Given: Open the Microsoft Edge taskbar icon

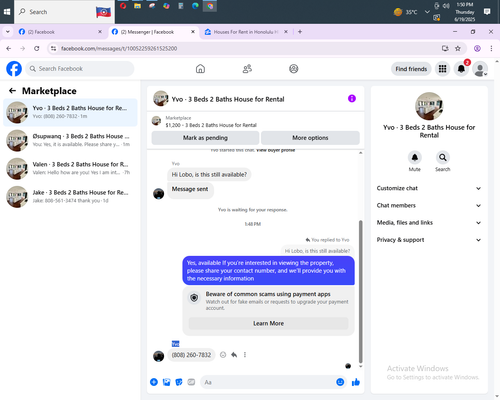Looking at the screenshot, I should [195, 6].
